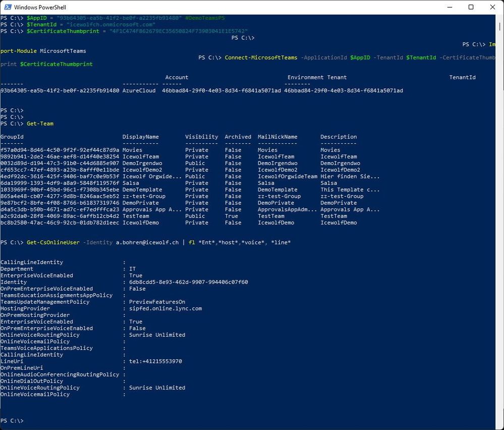The height and width of the screenshot is (430, 504).
Task: Click the 'Hier finden Sie...' description
Action: [350, 176]
